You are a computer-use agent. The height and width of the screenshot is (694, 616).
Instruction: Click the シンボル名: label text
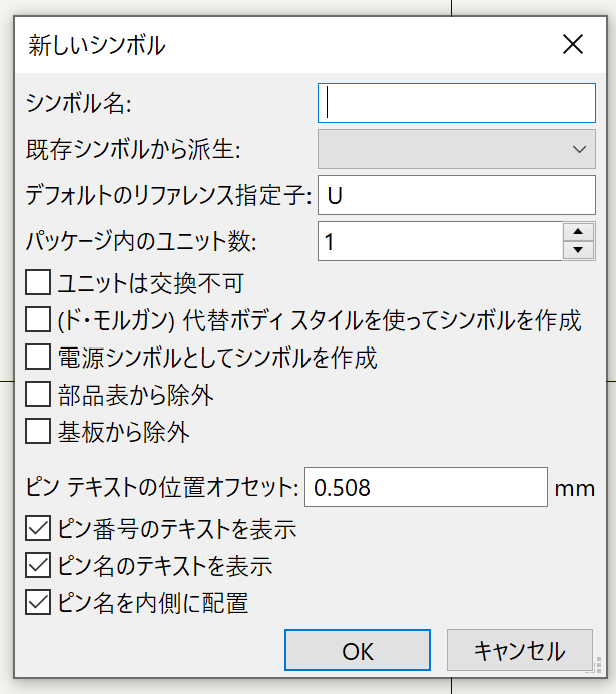(x=78, y=104)
